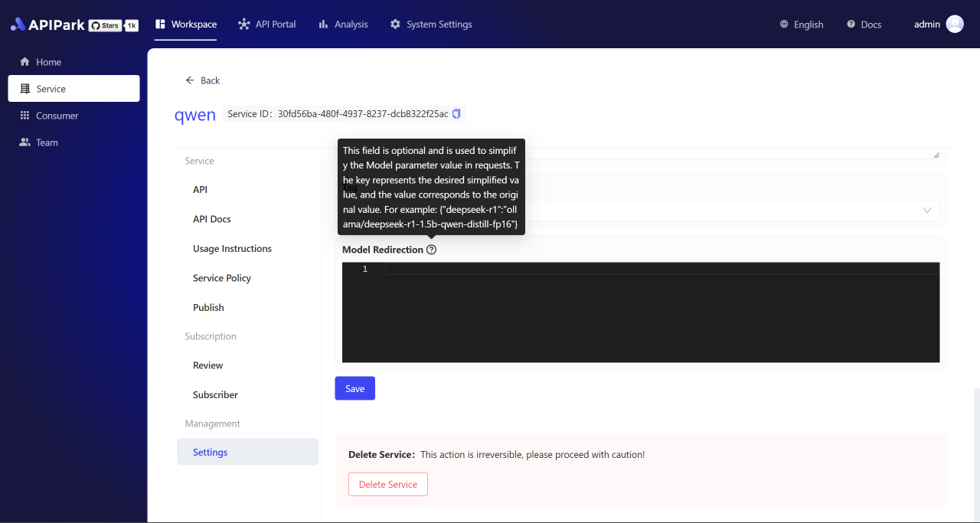Click the Delete Service button
This screenshot has width=980, height=523.
[388, 484]
